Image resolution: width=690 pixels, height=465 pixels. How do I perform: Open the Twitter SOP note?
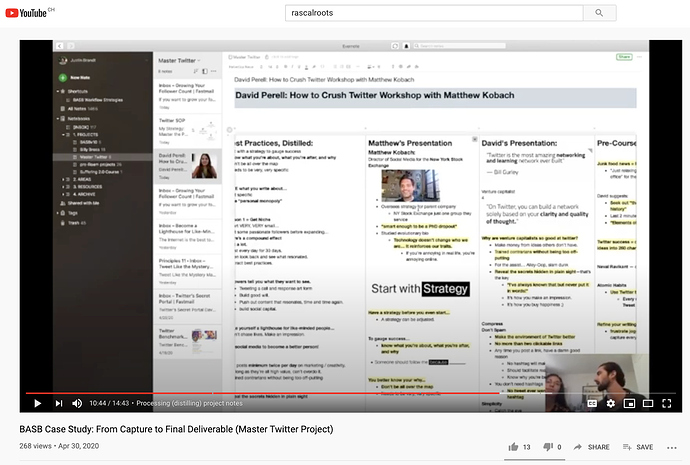187,131
